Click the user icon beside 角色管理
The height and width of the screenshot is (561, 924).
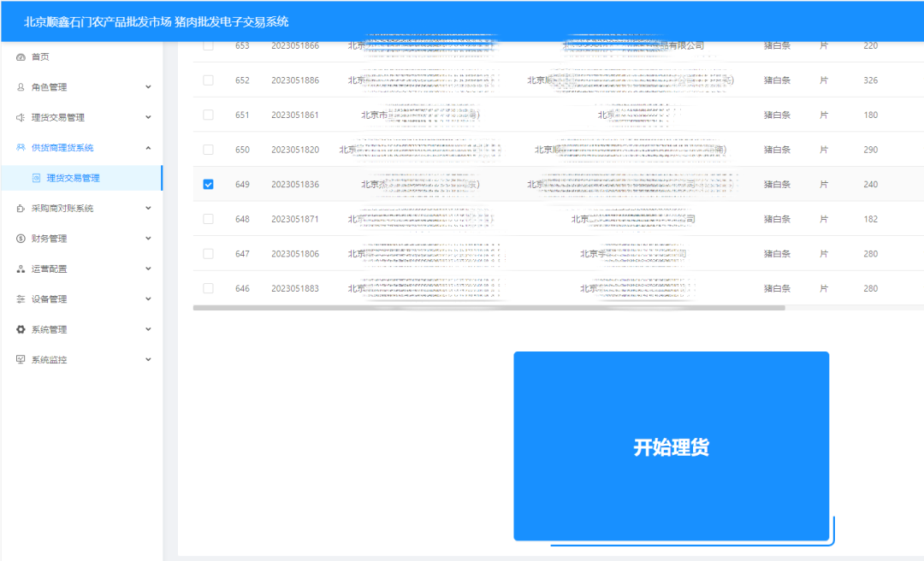21,87
